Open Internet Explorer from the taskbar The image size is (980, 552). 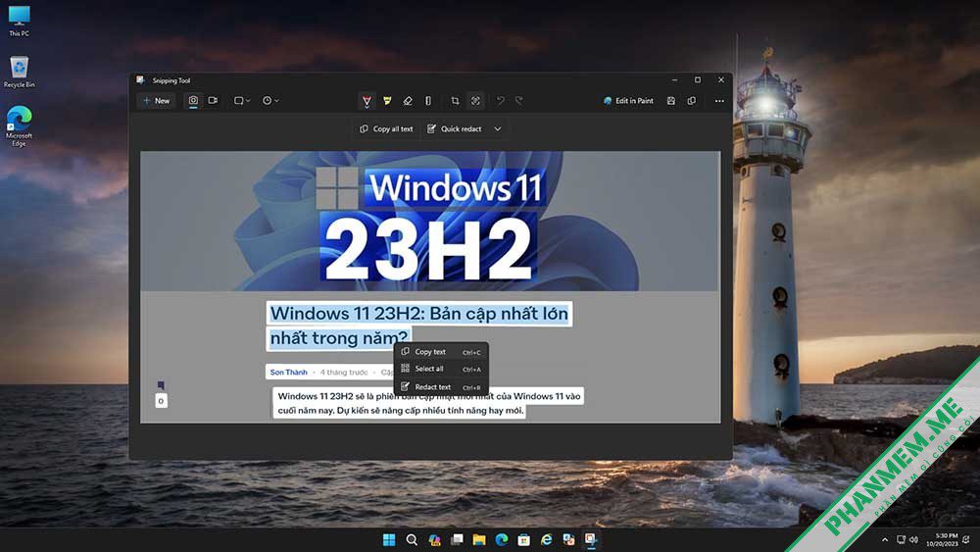(546, 539)
